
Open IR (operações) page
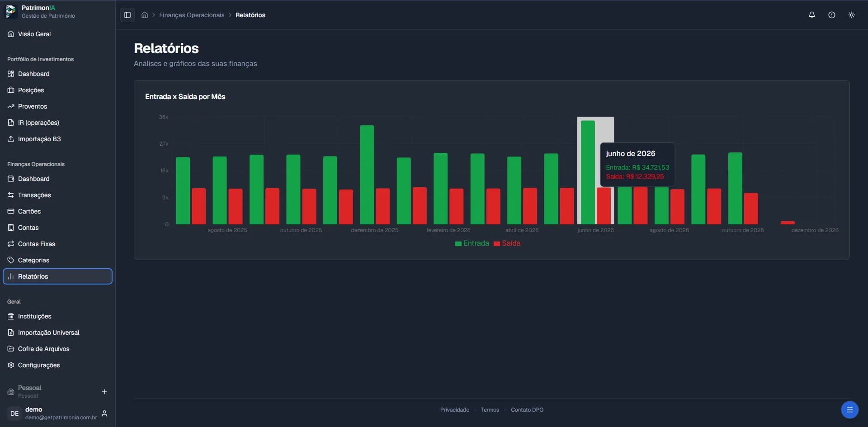coord(57,123)
